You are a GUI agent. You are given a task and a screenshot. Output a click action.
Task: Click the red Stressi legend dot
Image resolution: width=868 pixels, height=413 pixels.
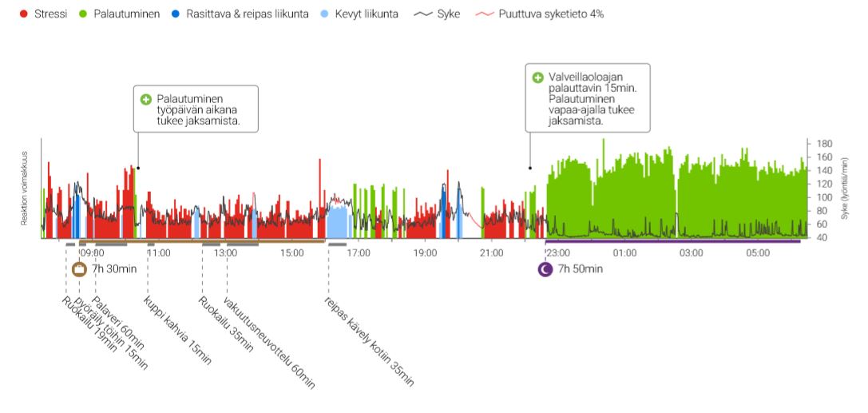click(23, 14)
